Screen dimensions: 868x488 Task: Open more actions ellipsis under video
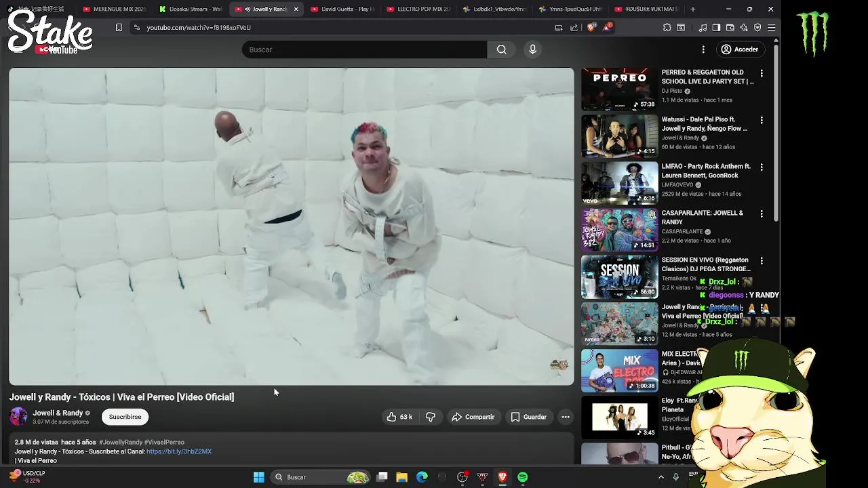(566, 417)
